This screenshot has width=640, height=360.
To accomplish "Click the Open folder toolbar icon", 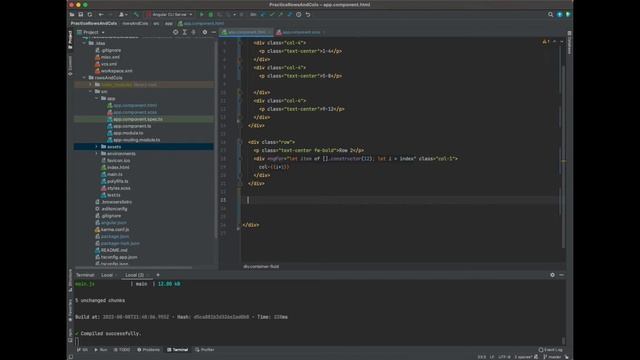I will [x=72, y=15].
